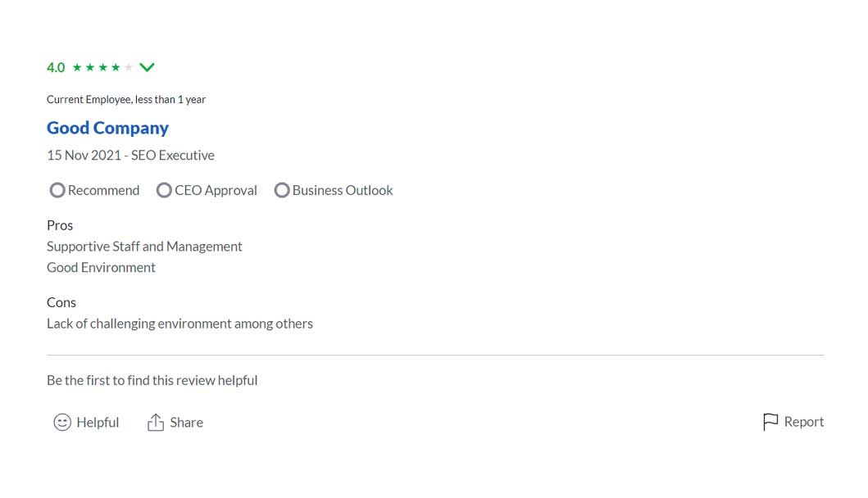868x498 pixels.
Task: Click the 4.0 rating score number
Action: (56, 67)
